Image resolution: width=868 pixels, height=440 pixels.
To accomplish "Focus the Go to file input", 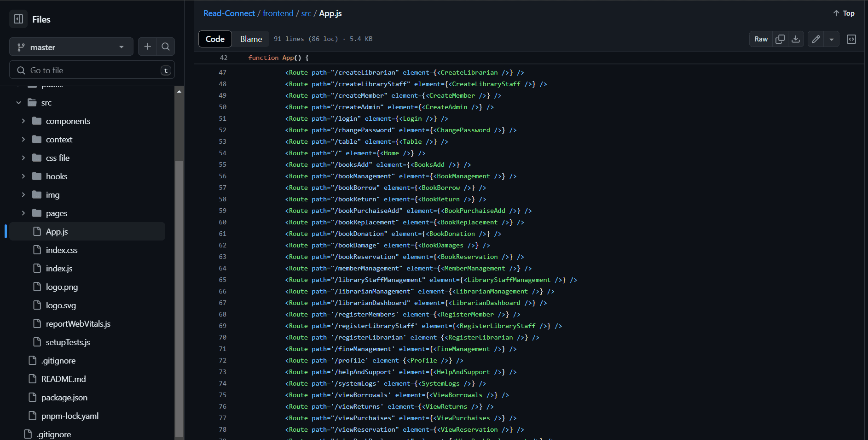I will 92,70.
